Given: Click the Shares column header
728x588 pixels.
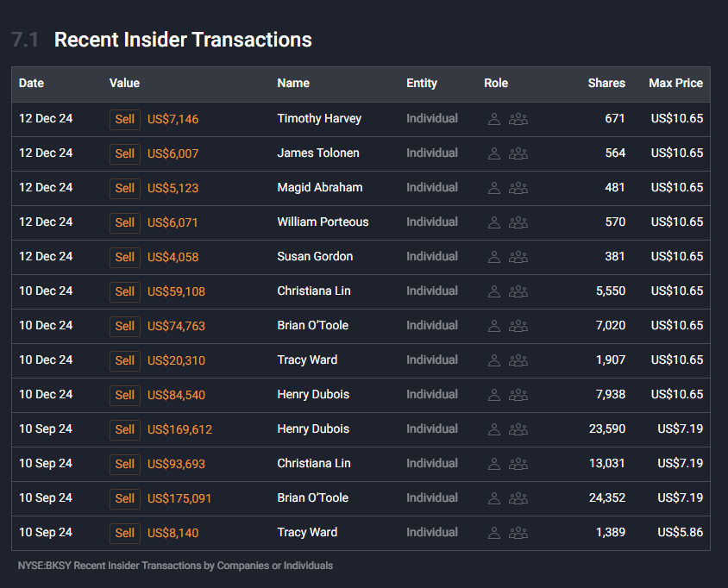Looking at the screenshot, I should tap(606, 83).
